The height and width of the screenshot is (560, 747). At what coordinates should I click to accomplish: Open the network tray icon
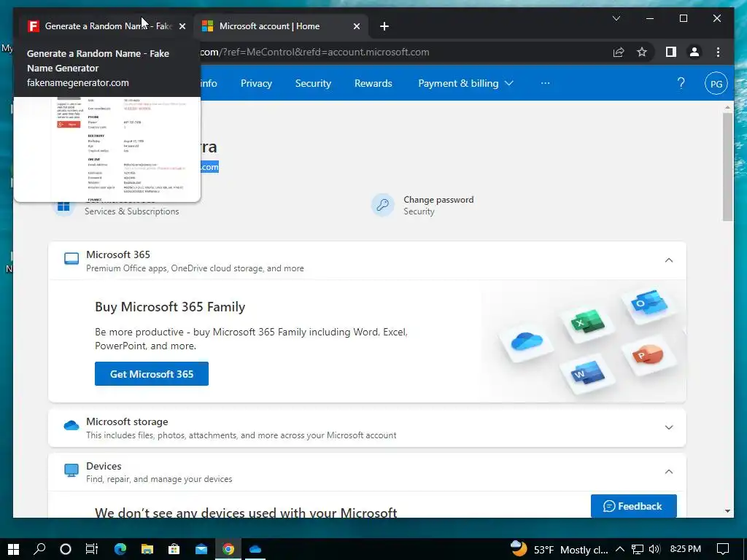(x=637, y=550)
